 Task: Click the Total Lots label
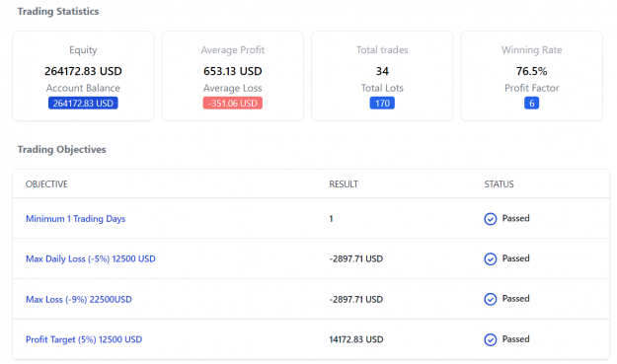click(382, 88)
